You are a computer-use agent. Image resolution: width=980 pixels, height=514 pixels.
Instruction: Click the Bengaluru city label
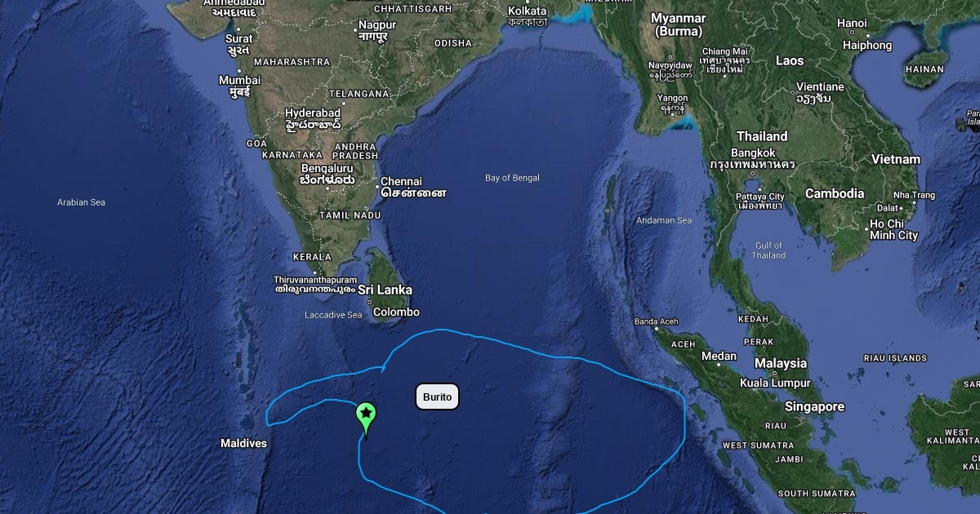click(x=327, y=168)
